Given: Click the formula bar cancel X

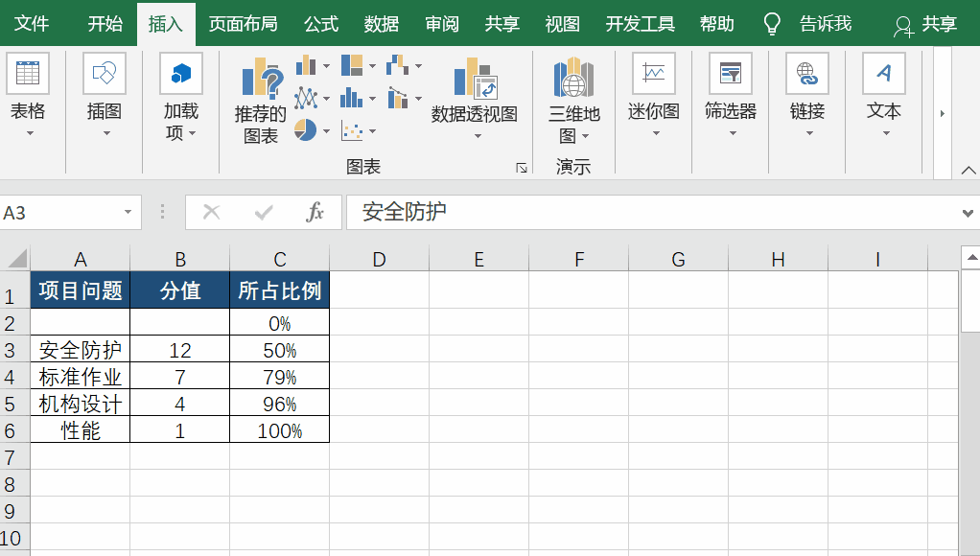Looking at the screenshot, I should click(212, 213).
